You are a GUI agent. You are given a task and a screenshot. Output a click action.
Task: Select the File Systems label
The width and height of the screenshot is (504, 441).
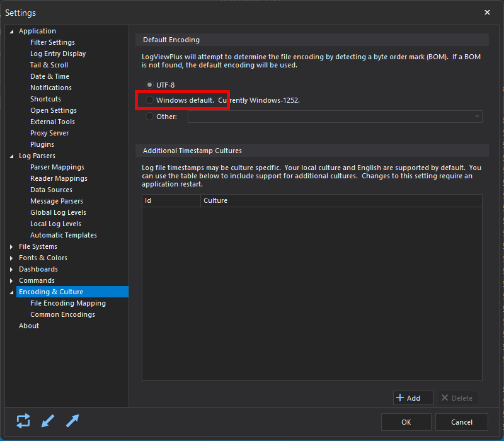[x=38, y=246]
